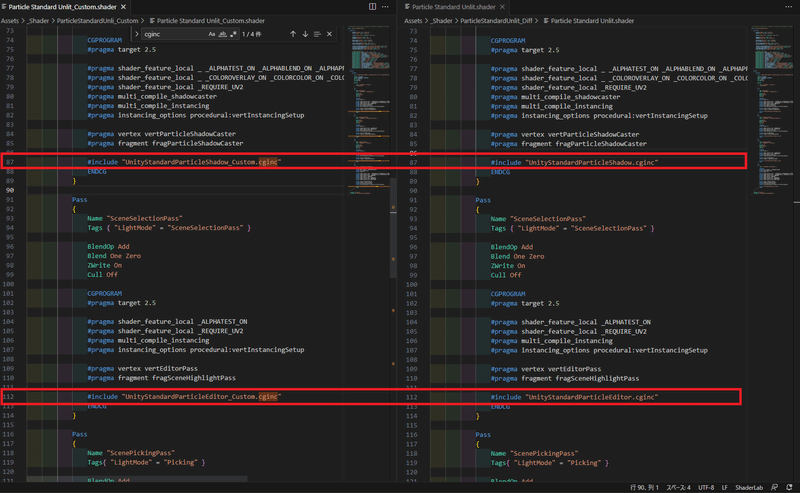Click 'ZWrite On' line in right editor
800x493 pixels.
508,266
